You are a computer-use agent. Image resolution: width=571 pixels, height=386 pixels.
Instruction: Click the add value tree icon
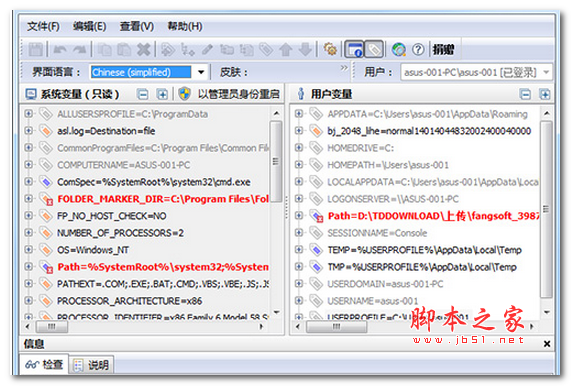click(x=188, y=49)
